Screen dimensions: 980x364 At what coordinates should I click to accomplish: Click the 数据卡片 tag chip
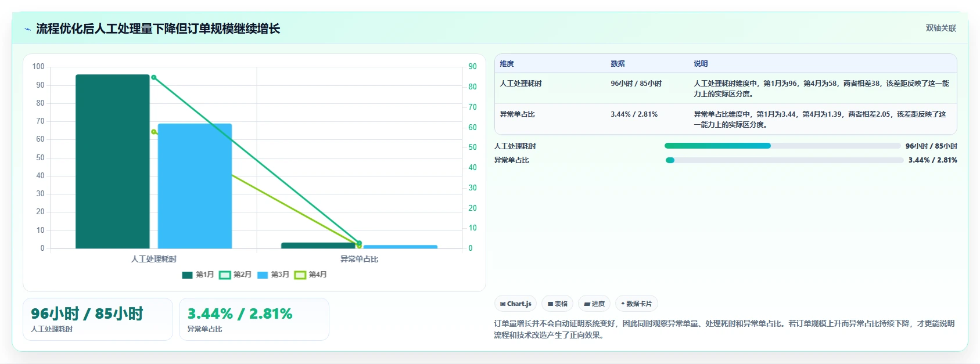pyautogui.click(x=636, y=304)
